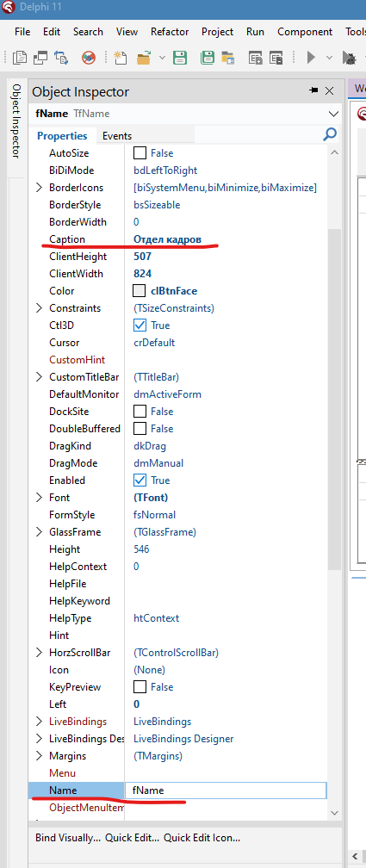Expand the Font property node
The image size is (366, 868).
click(x=39, y=498)
